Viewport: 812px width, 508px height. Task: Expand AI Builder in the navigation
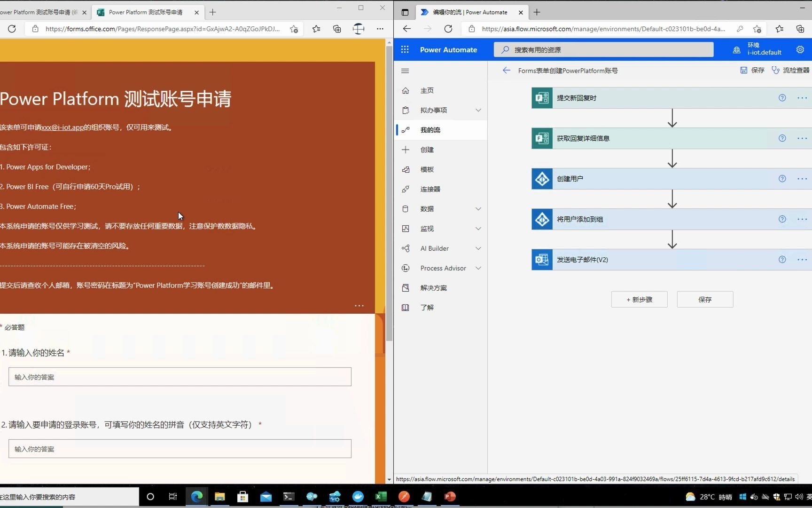[x=478, y=248]
